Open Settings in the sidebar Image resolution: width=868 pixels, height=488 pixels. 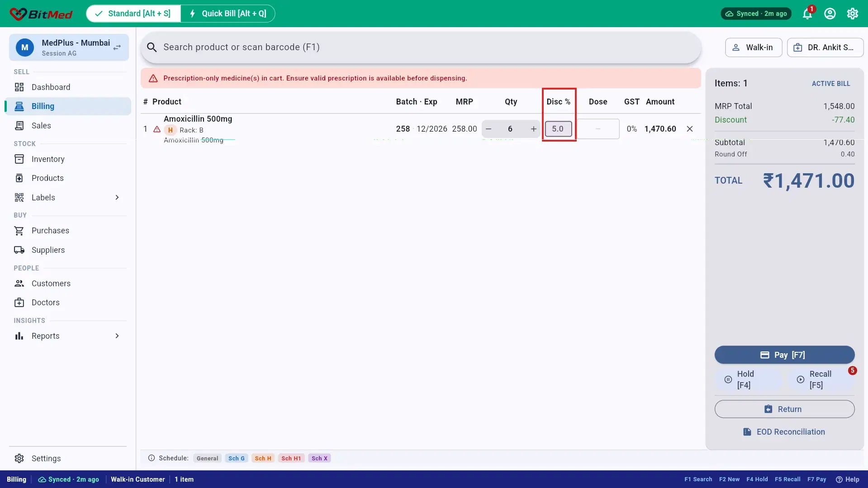click(68, 459)
